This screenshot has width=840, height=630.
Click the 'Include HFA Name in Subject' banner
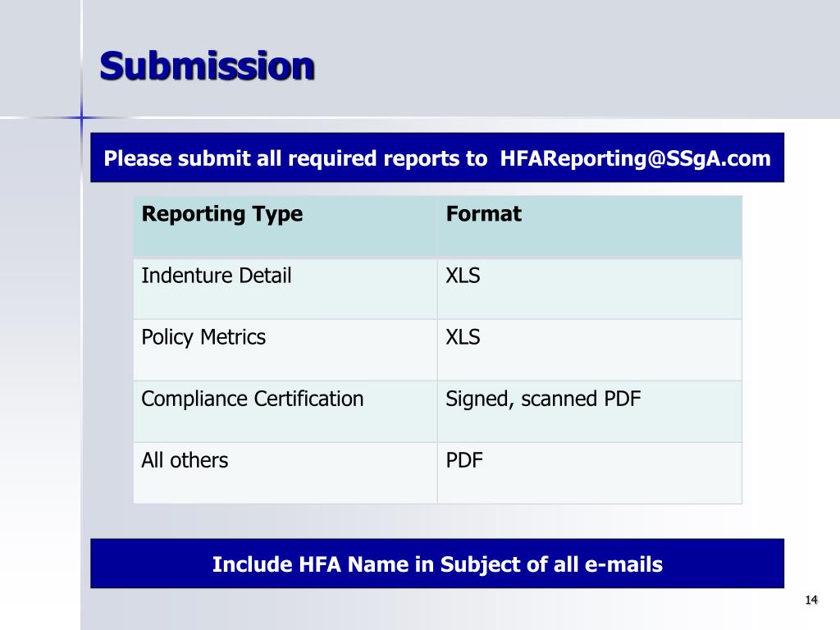click(x=437, y=564)
